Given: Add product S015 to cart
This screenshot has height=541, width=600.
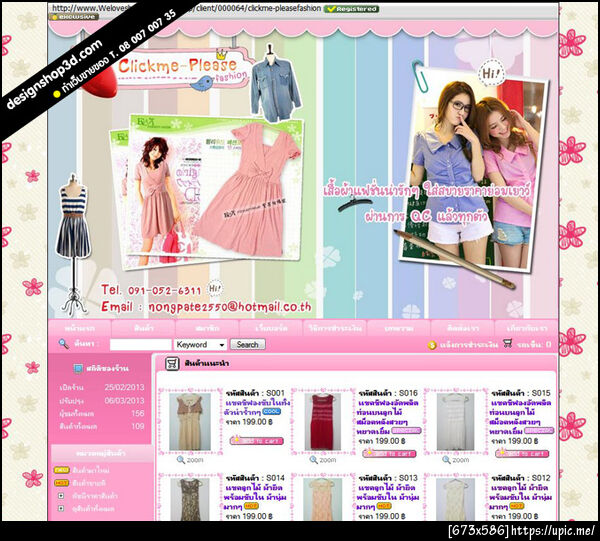Looking at the screenshot, I should pos(522,454).
